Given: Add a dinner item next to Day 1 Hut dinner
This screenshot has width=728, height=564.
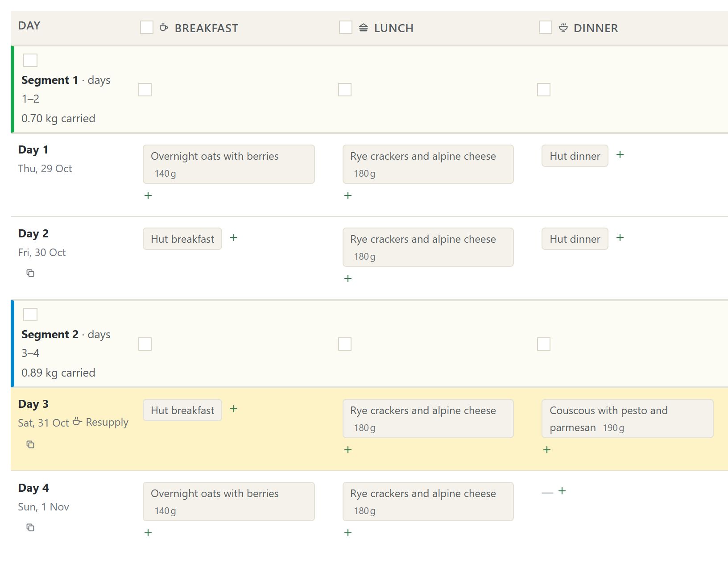Looking at the screenshot, I should pyautogui.click(x=620, y=154).
